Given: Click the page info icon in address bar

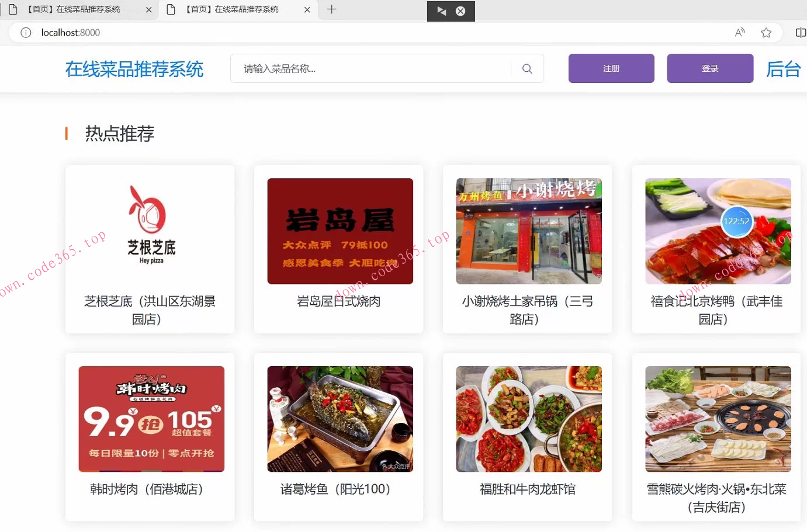Looking at the screenshot, I should (x=26, y=33).
